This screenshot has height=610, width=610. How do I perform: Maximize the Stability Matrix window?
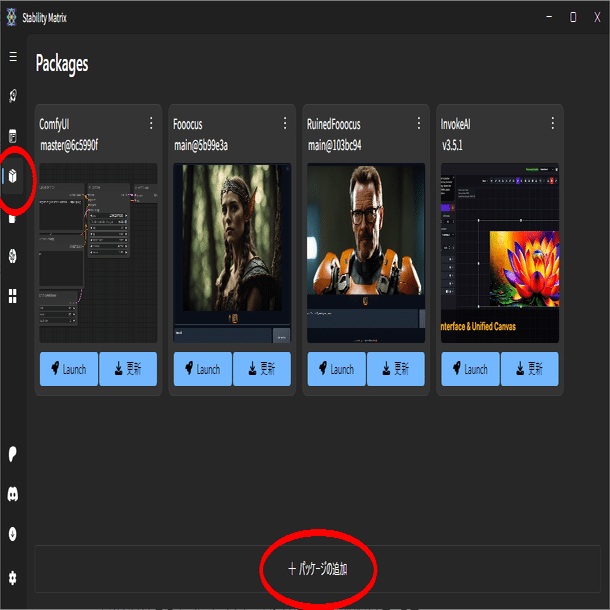tap(573, 17)
